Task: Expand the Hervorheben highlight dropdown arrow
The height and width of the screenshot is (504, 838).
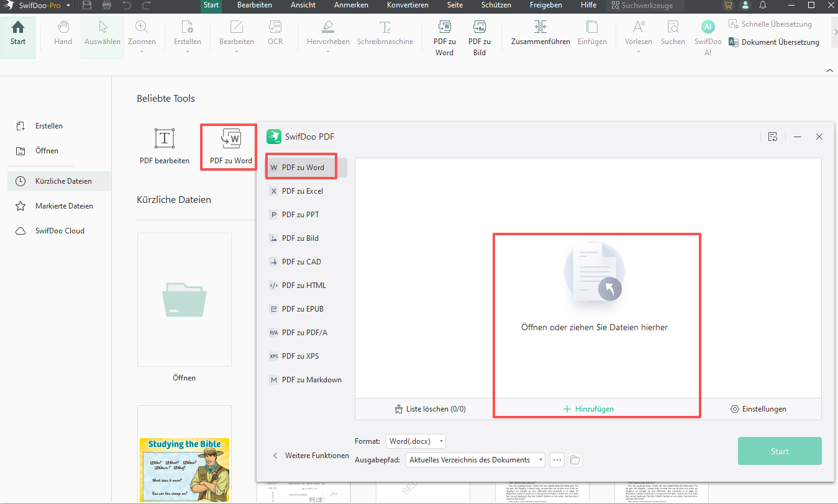Action: coord(328,52)
